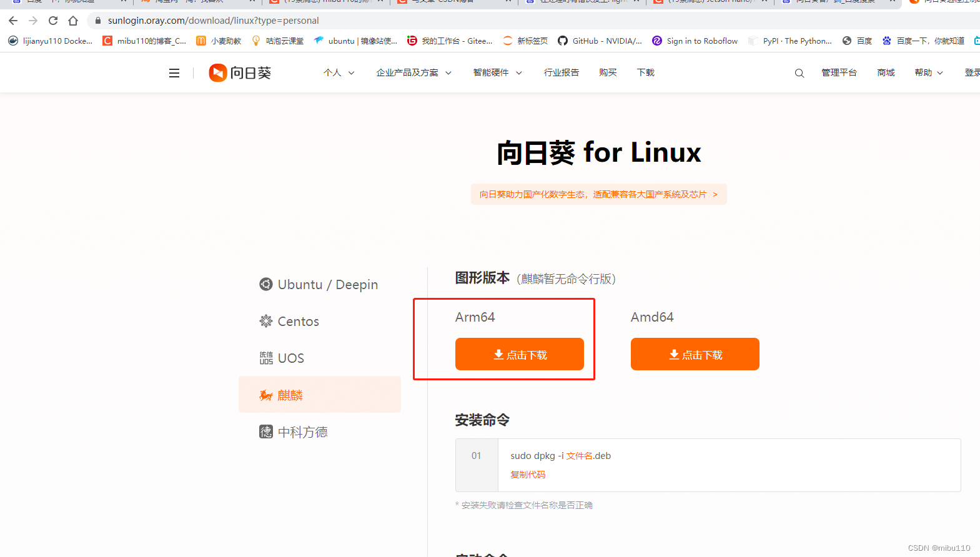Open the 下载 menu item
Viewport: 980px width, 557px height.
coord(646,73)
